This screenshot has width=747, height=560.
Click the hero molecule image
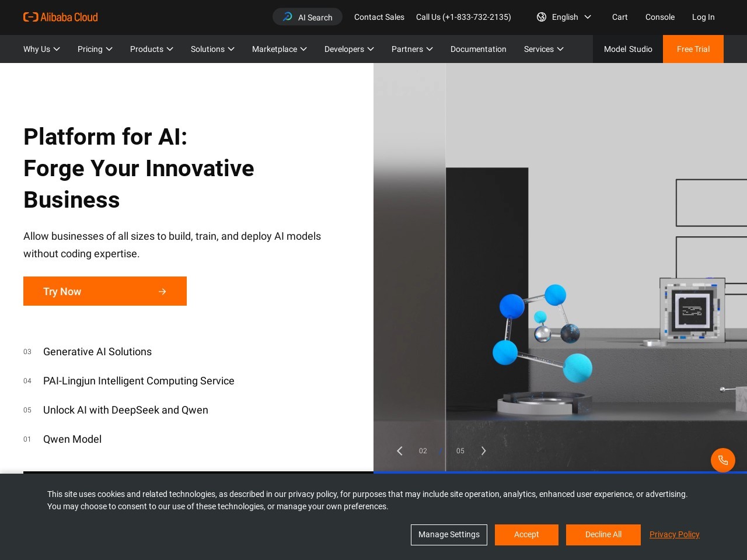tap(560, 267)
